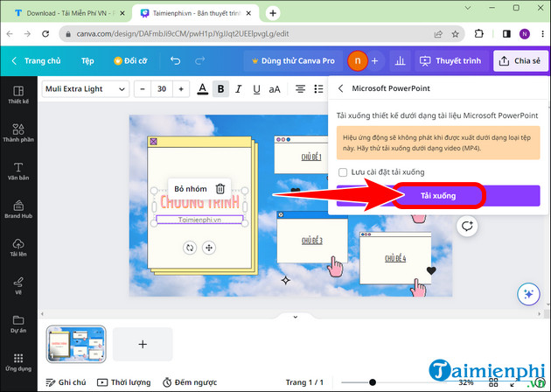Open analytics bar chart icon
Screen dimensions: 551x392
coord(400,61)
